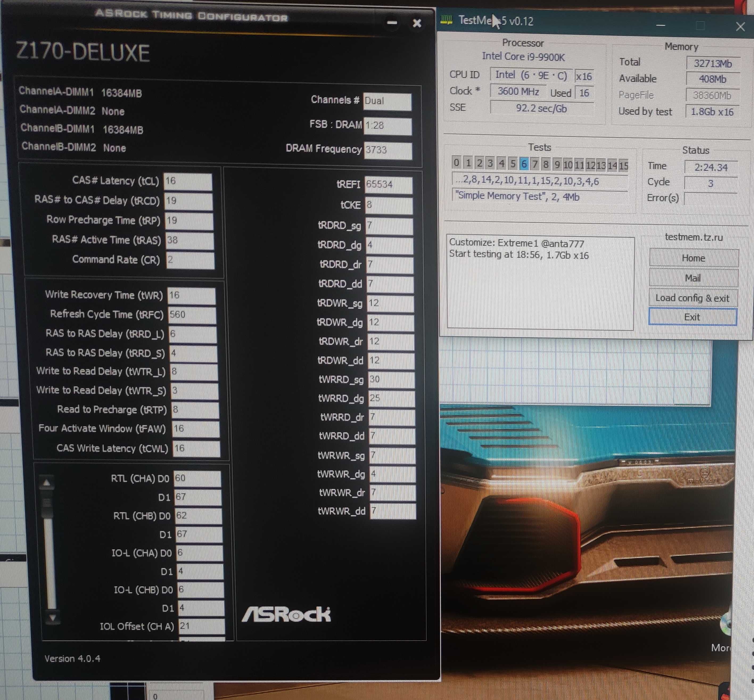Click the tRDRD_dg value field
This screenshot has height=700, width=754.
pos(390,246)
